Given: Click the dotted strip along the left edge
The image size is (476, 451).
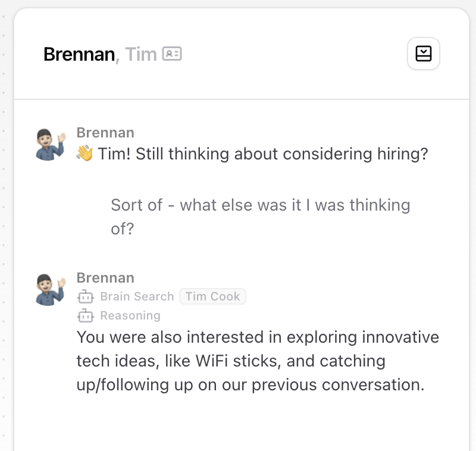Looking at the screenshot, I should tap(5, 238).
